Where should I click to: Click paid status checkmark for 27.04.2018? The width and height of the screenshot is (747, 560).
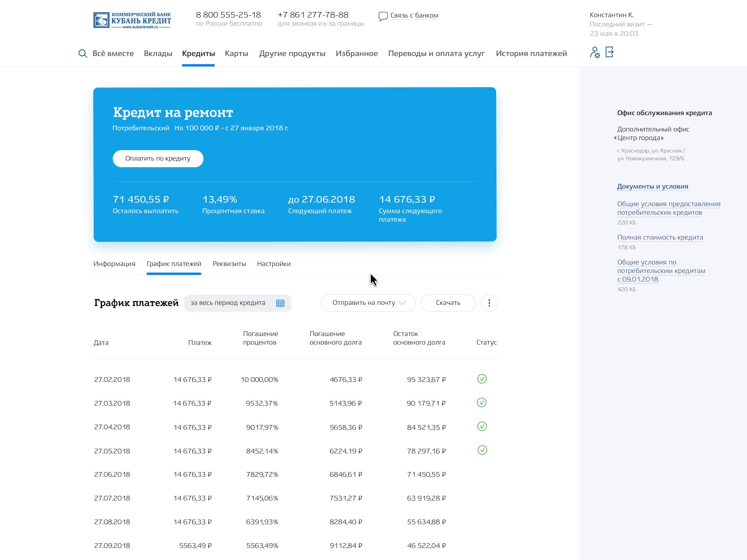click(482, 426)
